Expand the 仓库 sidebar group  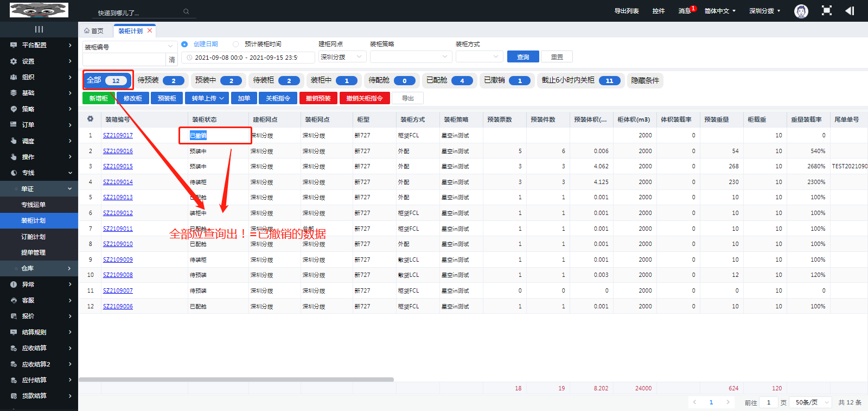(x=39, y=268)
